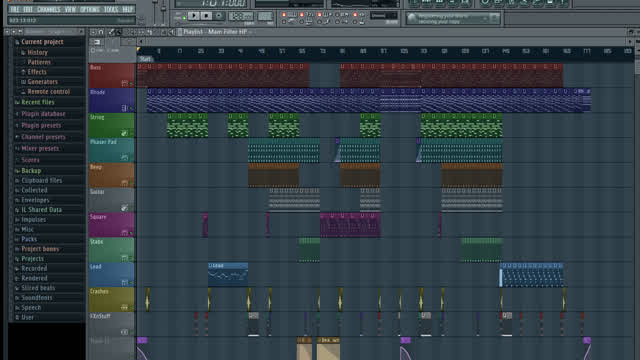Open the CHANNELS menu

point(49,9)
